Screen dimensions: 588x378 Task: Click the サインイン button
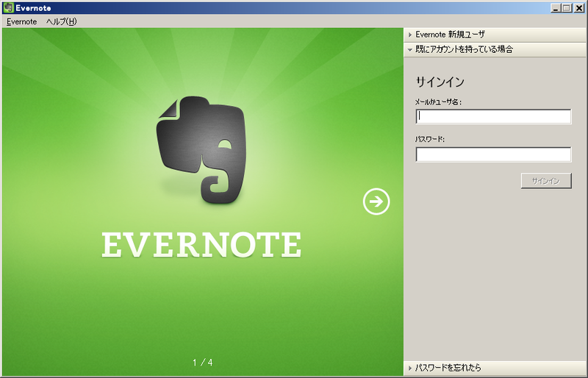tap(546, 181)
